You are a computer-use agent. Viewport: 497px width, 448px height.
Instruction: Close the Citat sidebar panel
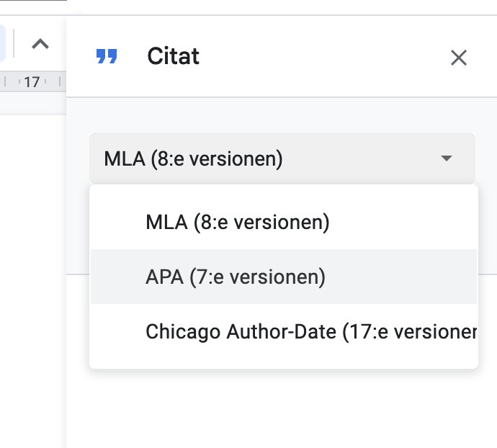pos(459,58)
